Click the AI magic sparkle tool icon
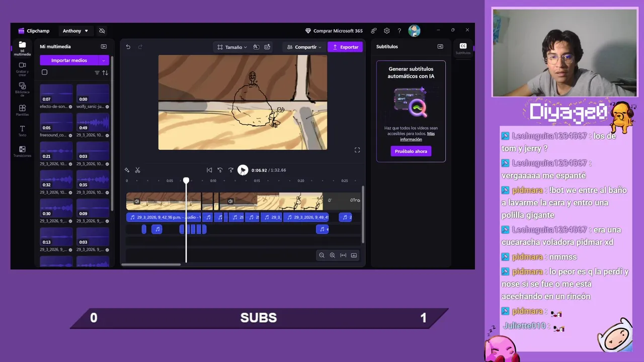This screenshot has width=644, height=362. (127, 170)
